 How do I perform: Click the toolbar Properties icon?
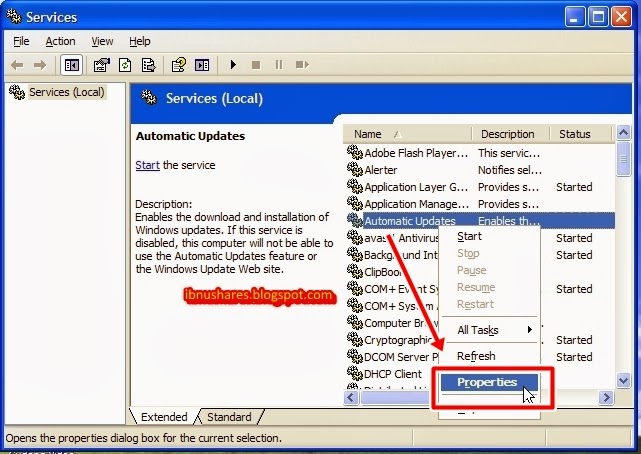[x=102, y=65]
